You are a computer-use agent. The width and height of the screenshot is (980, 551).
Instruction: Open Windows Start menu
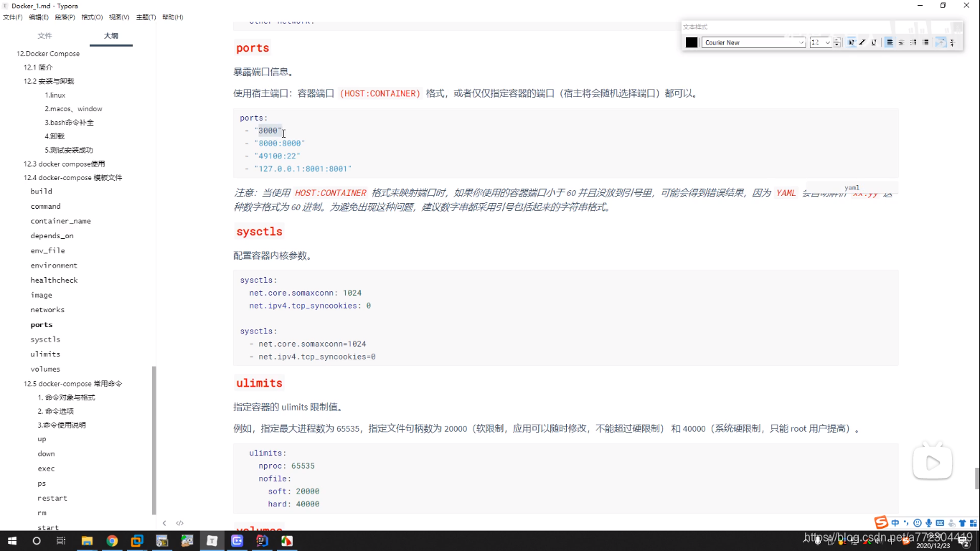[12, 541]
